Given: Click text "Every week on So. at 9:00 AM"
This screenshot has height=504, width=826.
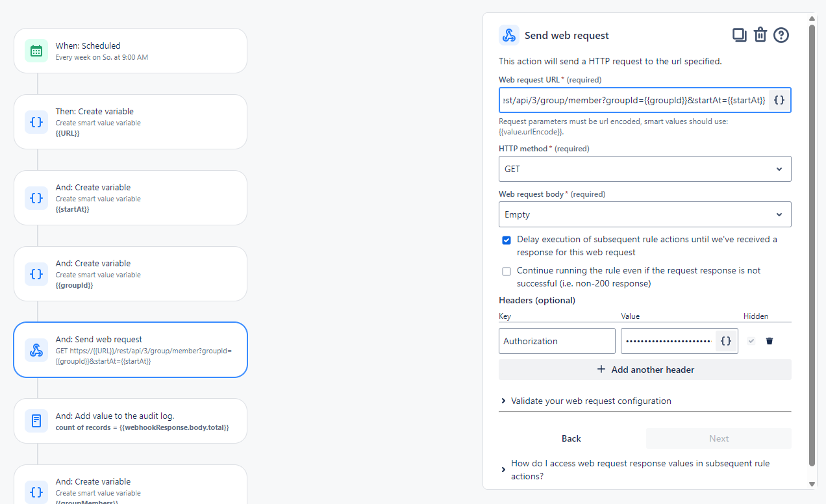Looking at the screenshot, I should coord(102,57).
